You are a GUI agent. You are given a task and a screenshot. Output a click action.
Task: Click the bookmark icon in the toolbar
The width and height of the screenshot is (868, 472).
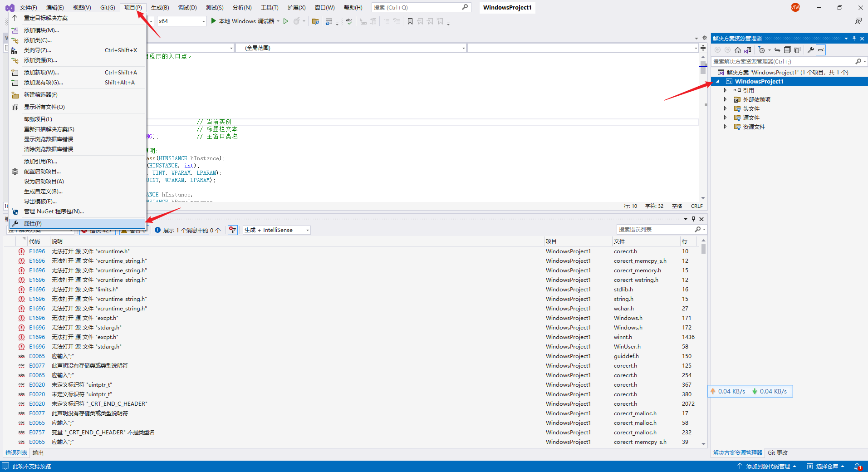[x=410, y=21]
